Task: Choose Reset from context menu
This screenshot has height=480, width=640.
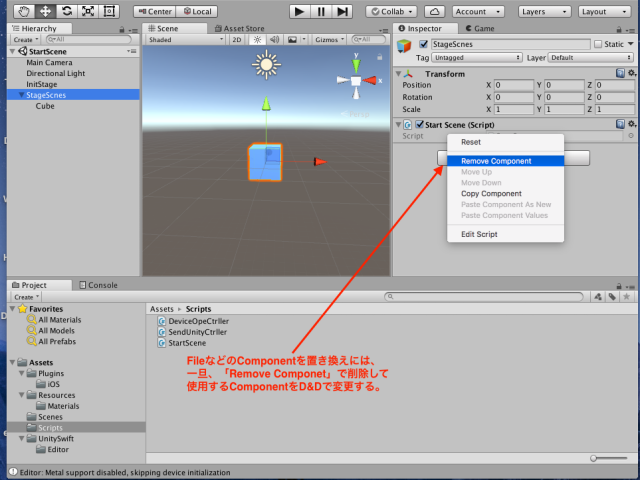Action: click(x=505, y=142)
